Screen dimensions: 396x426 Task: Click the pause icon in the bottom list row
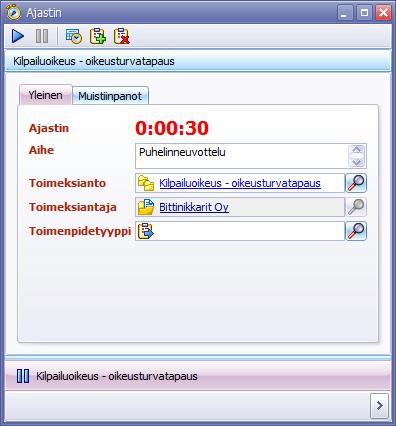tap(23, 376)
